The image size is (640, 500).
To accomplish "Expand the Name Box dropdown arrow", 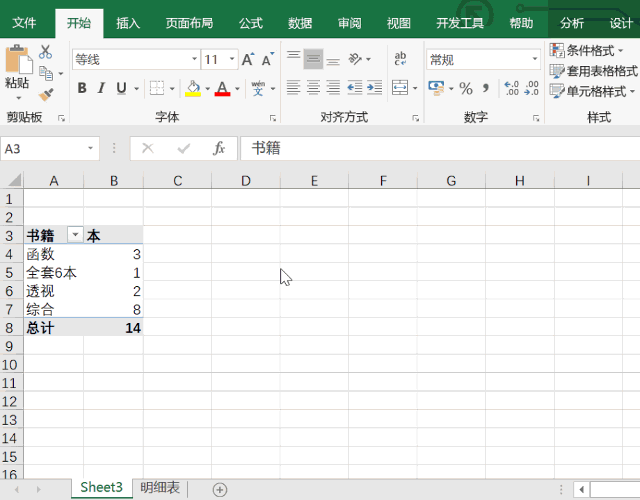I will point(91,148).
